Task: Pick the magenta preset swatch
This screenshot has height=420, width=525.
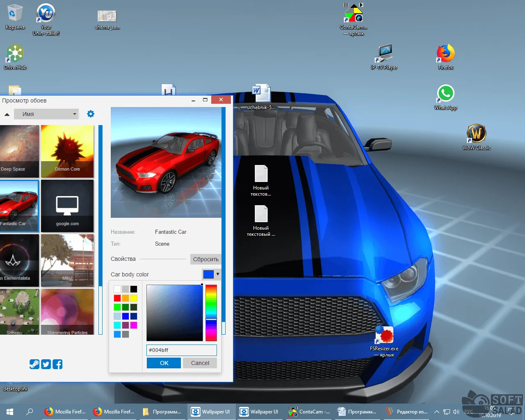Action: [134, 325]
